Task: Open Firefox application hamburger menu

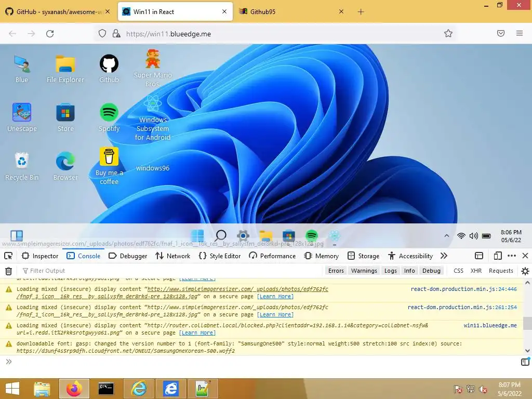Action: (x=519, y=33)
